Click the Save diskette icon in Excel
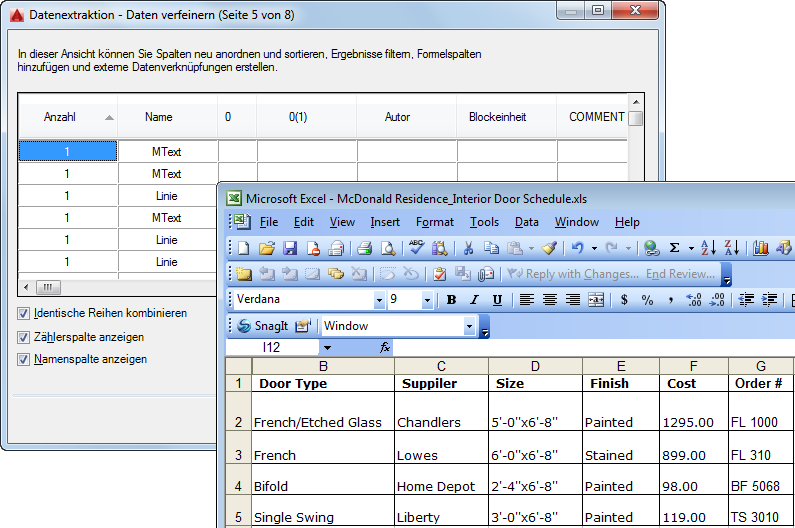The image size is (795, 528). [x=290, y=248]
